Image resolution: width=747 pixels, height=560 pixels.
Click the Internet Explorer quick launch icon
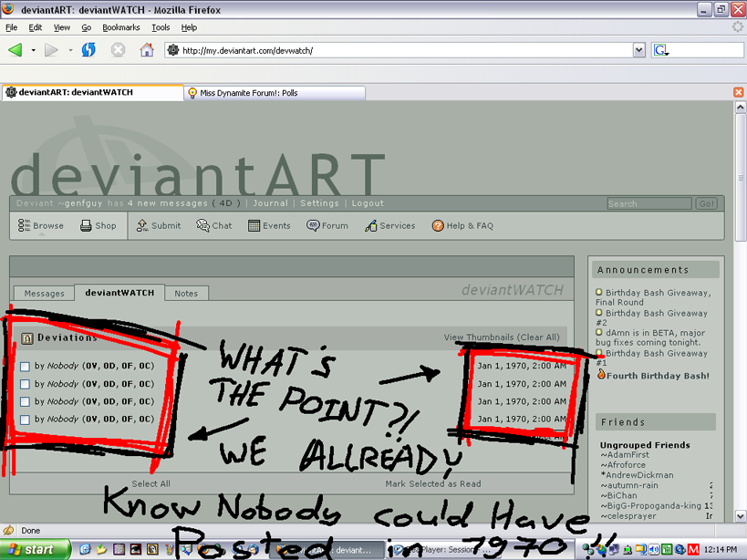pos(85,550)
